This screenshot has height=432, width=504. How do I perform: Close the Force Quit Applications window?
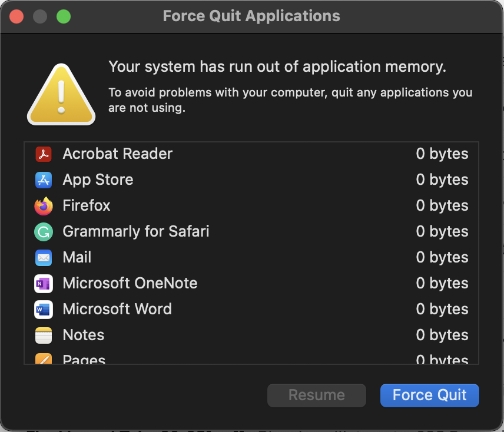coord(16,16)
